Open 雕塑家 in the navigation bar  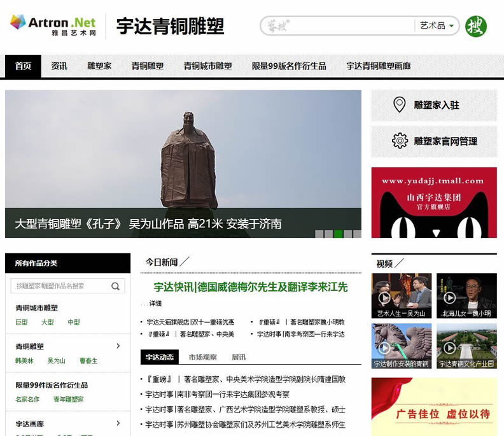pos(99,66)
